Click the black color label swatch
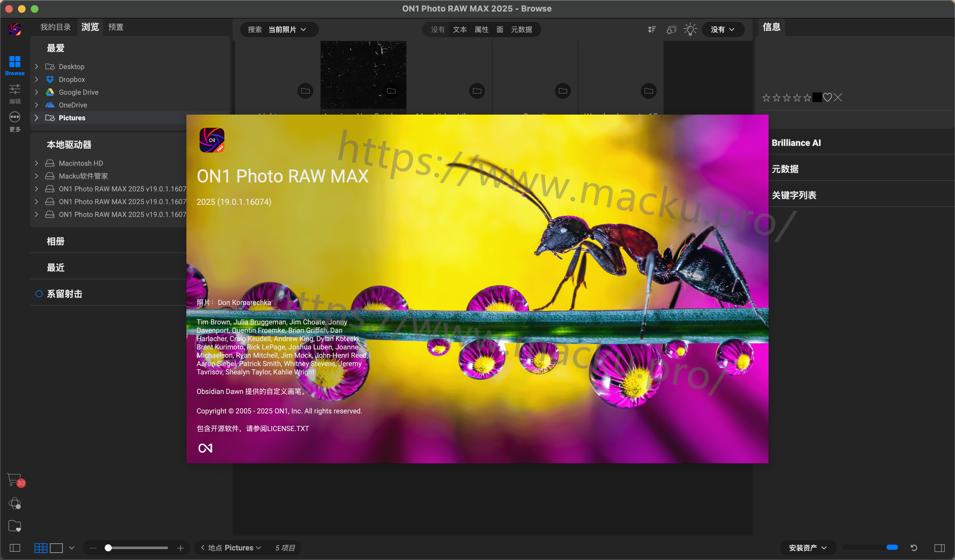 click(817, 98)
